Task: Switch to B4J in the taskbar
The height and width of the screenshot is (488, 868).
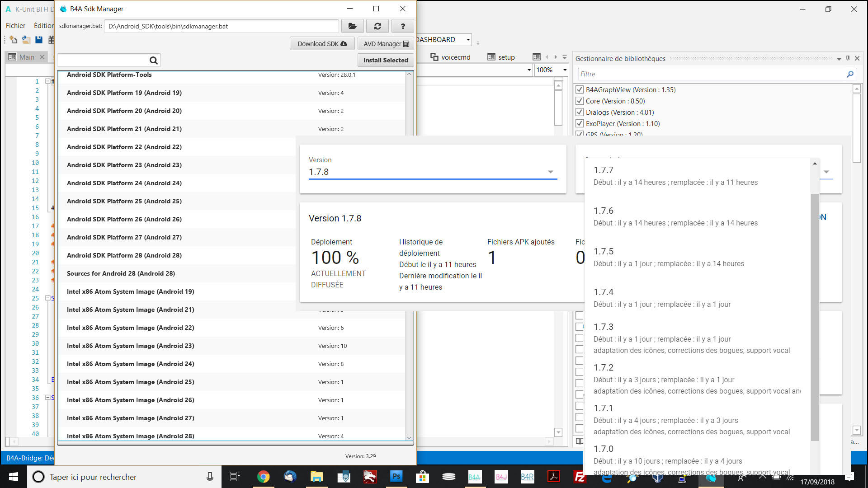Action: tap(501, 477)
